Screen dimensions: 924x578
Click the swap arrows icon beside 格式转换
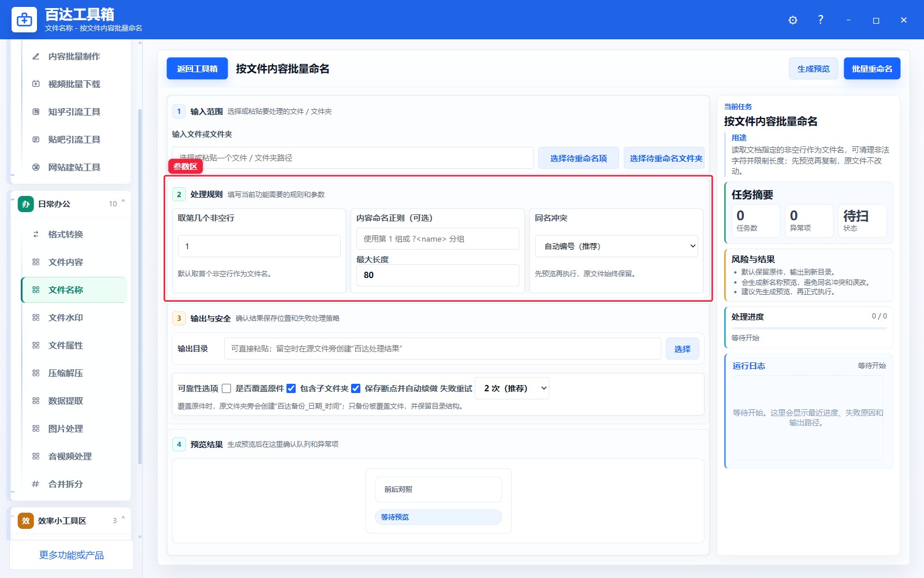coord(36,234)
